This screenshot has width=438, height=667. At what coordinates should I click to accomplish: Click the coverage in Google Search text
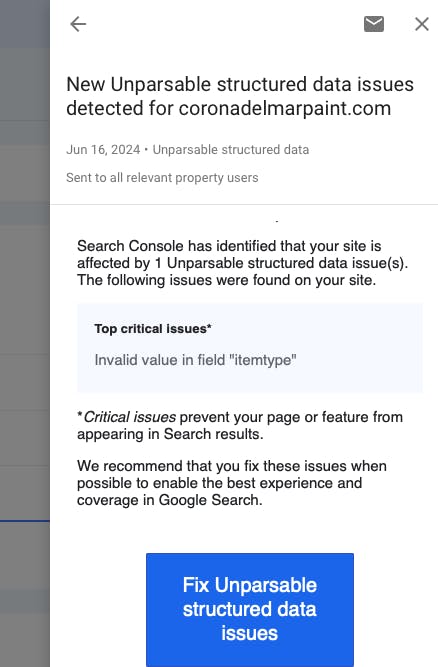tap(169, 500)
